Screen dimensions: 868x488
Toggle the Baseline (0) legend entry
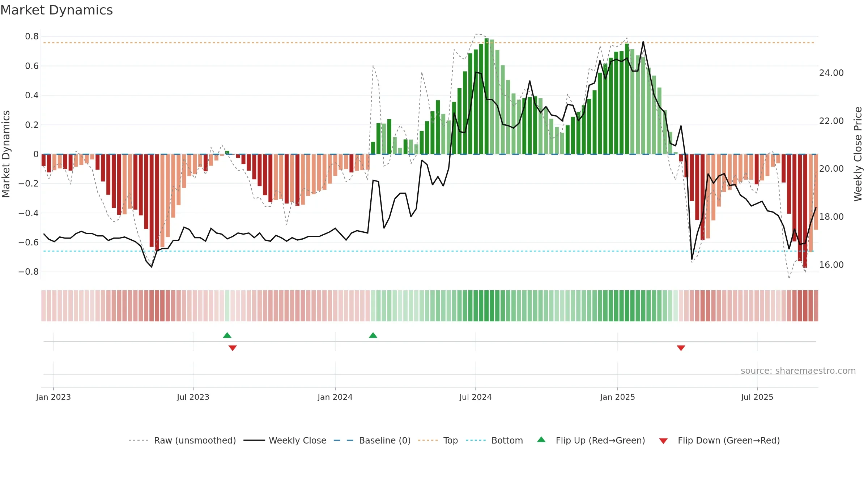(372, 440)
